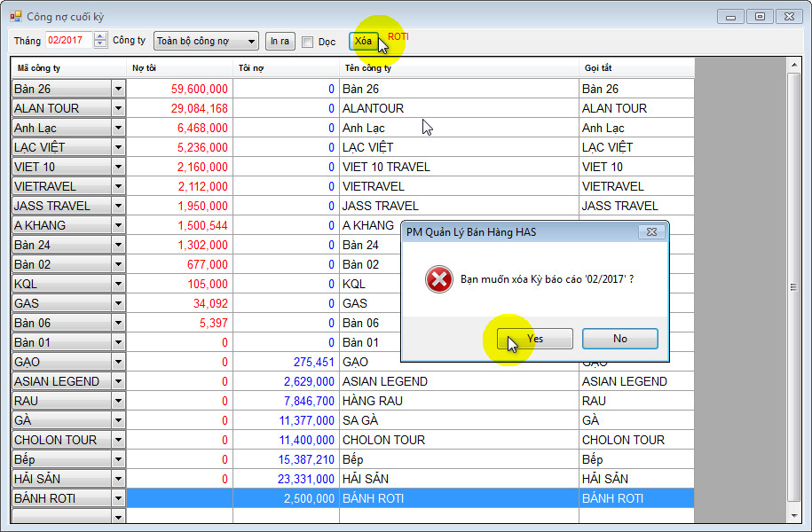Open the Bếp company code dropdown
Viewport: 812px width, 532px height.
point(118,459)
